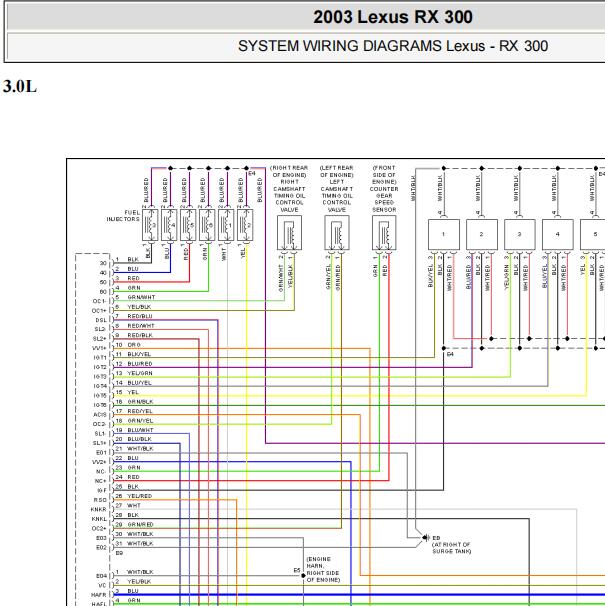The width and height of the screenshot is (605, 606).
Task: Click the 'KNKL' terminal label
Action: coord(99,519)
